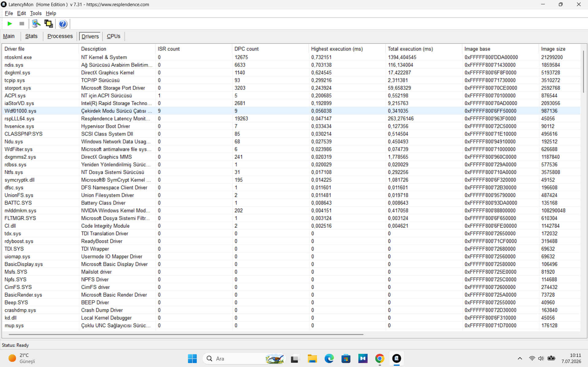Open Task View from the taskbar

[x=295, y=358]
